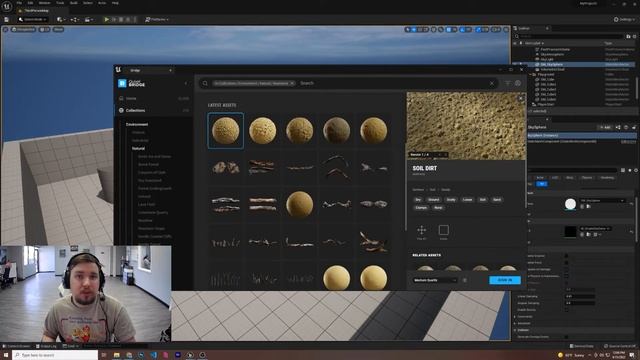Viewport: 640px width, 360px height.
Task: Select the sphere thumbnail in the third row
Action: 300,204
